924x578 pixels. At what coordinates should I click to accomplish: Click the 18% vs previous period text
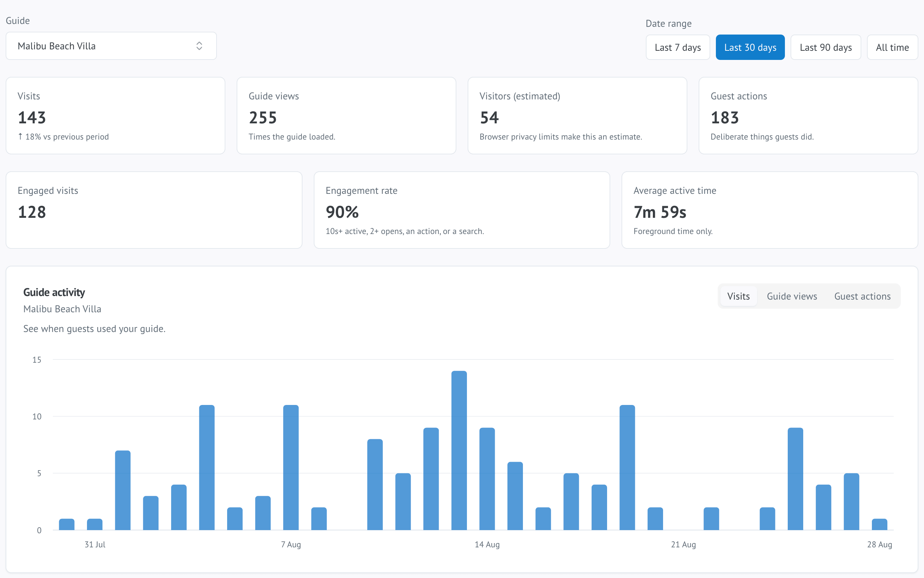point(63,137)
